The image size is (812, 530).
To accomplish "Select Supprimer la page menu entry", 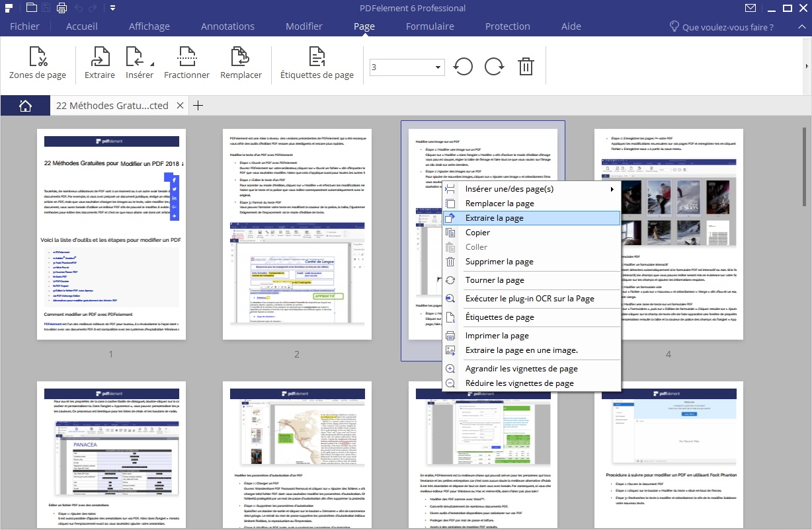I will (x=532, y=262).
